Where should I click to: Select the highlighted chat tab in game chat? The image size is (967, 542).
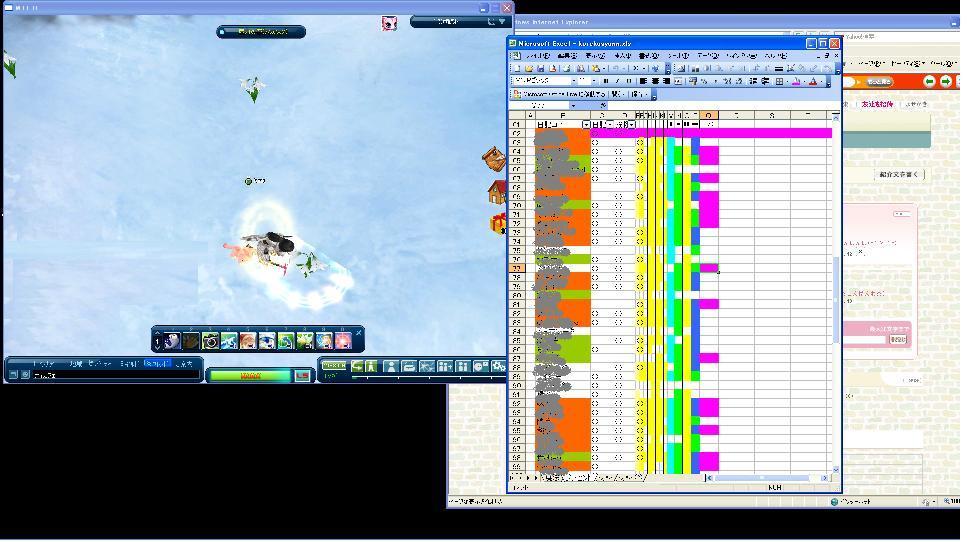pyautogui.click(x=157, y=364)
